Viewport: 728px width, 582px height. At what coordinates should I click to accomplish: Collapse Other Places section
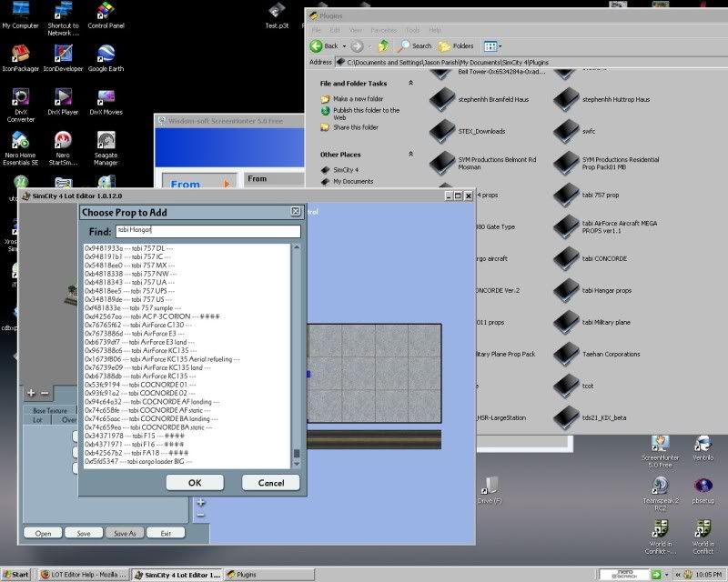click(x=411, y=154)
